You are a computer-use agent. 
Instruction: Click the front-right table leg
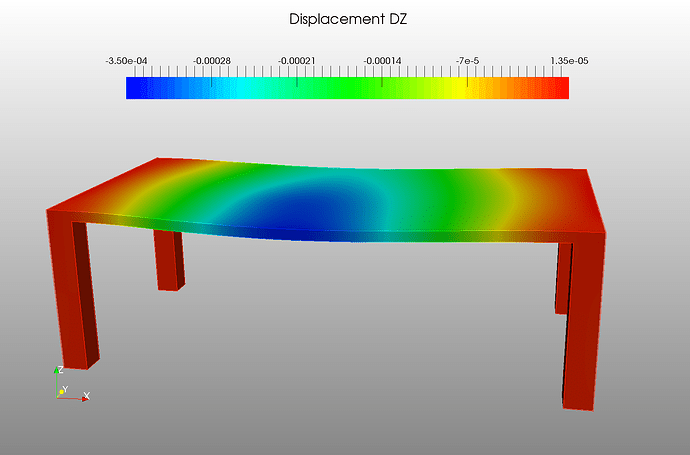coord(584,323)
